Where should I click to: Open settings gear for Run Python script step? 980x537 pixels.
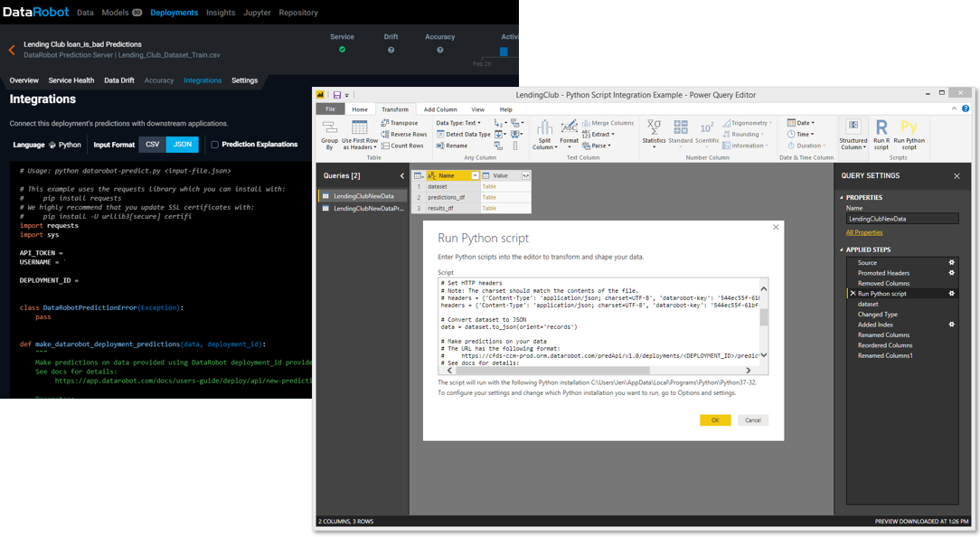pos(951,293)
